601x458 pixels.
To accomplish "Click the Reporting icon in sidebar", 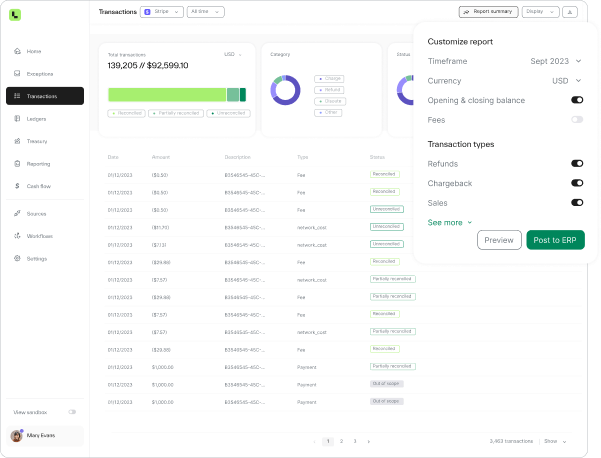I will pos(18,164).
